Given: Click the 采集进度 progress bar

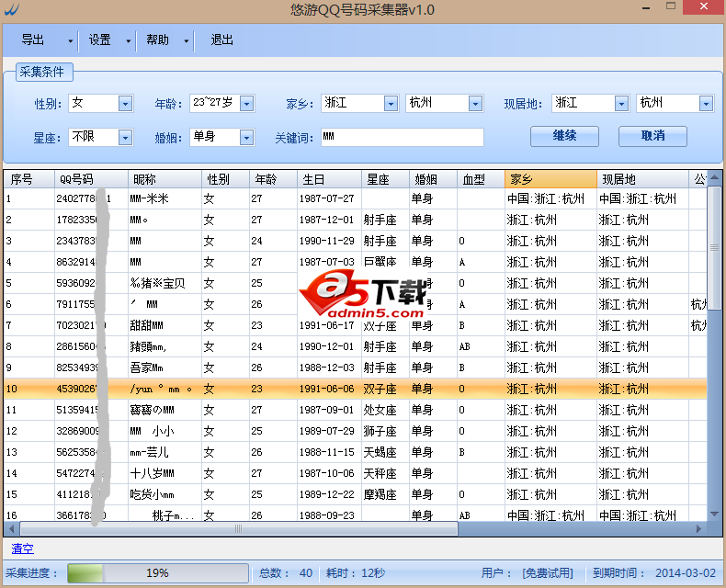Looking at the screenshot, I should [156, 573].
